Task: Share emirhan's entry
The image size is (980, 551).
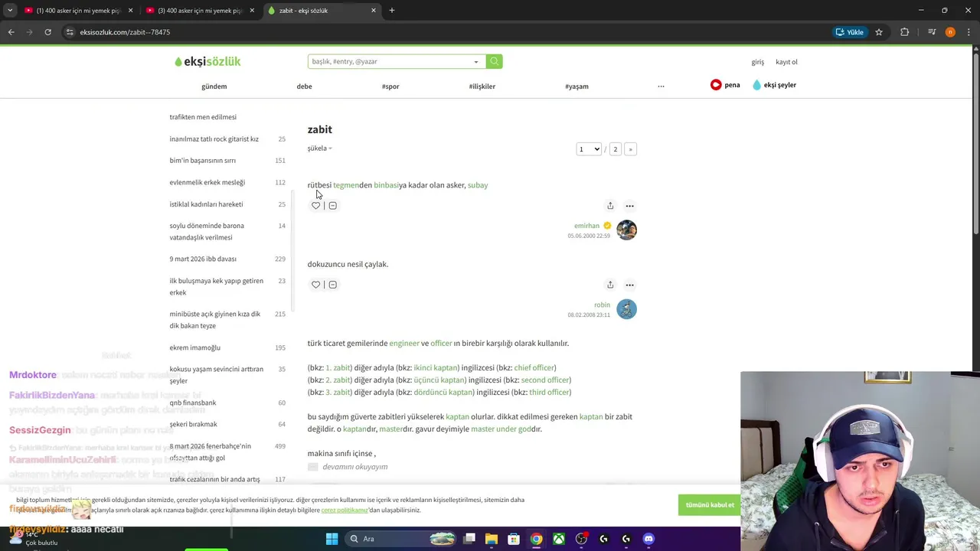Action: click(x=610, y=206)
